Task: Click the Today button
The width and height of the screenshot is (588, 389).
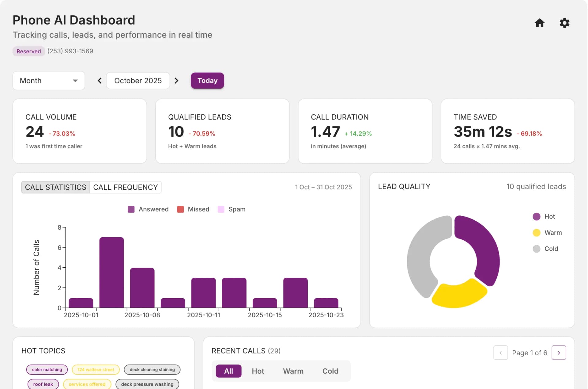Action: (x=207, y=81)
